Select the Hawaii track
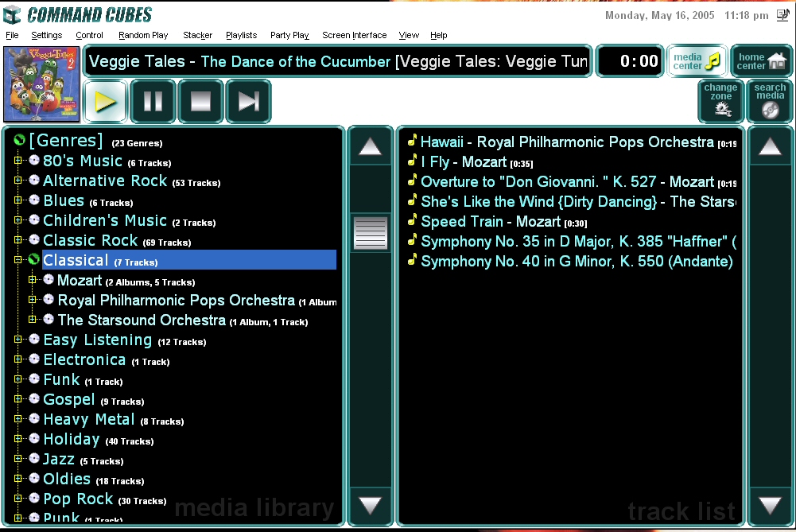This screenshot has width=796, height=532. coord(441,142)
